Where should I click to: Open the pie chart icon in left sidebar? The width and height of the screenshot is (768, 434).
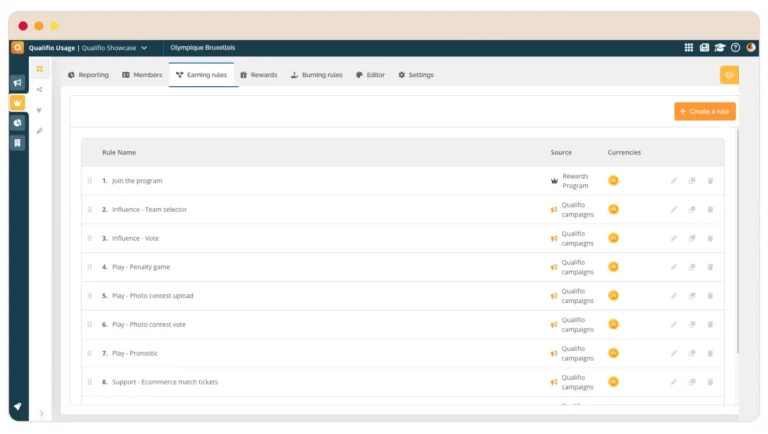[x=18, y=123]
